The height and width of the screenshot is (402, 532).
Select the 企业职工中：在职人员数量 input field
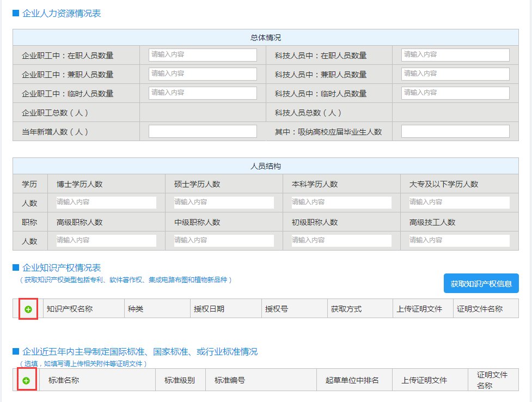202,54
